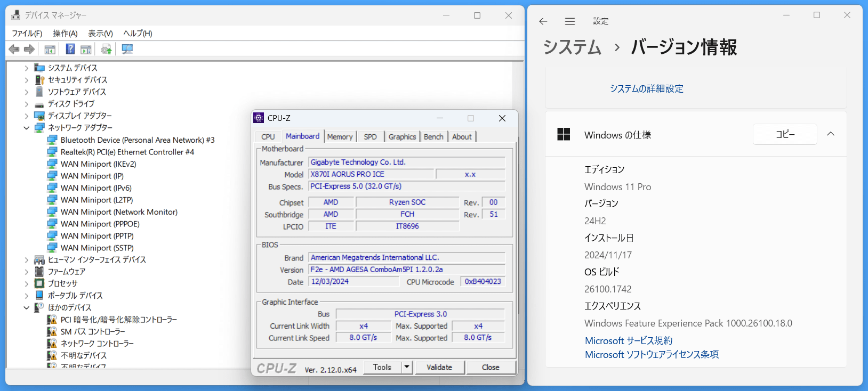The width and height of the screenshot is (868, 391).
Task: Select WAN Miniport (IKEv2) entry
Action: point(98,164)
